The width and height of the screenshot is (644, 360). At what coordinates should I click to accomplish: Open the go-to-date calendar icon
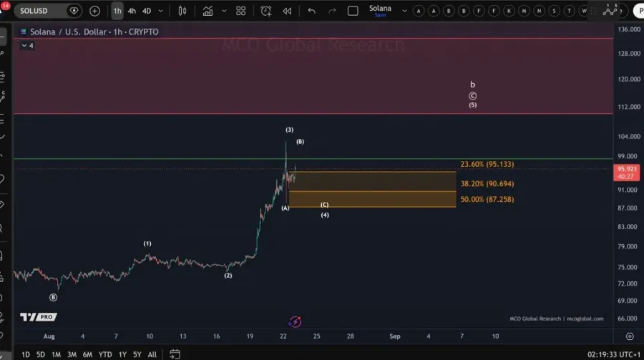click(x=175, y=354)
